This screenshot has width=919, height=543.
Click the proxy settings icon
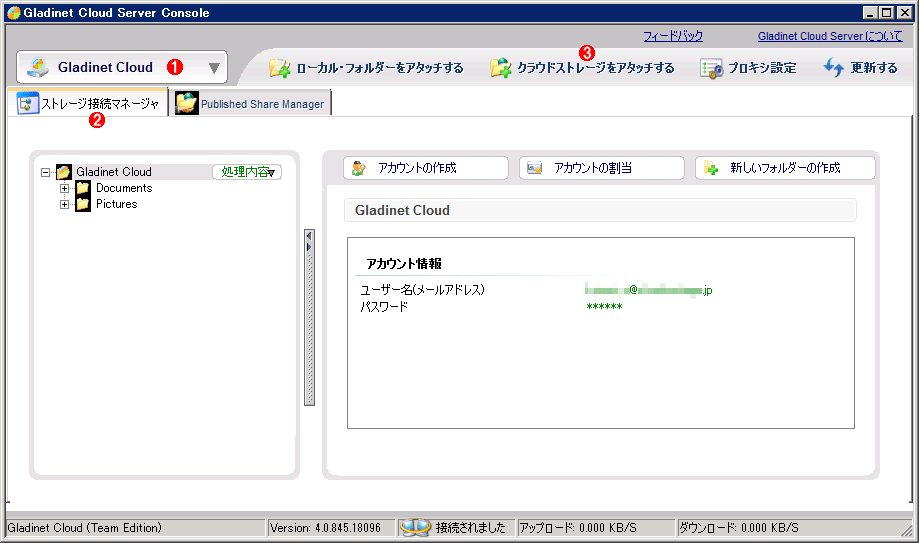(x=712, y=69)
